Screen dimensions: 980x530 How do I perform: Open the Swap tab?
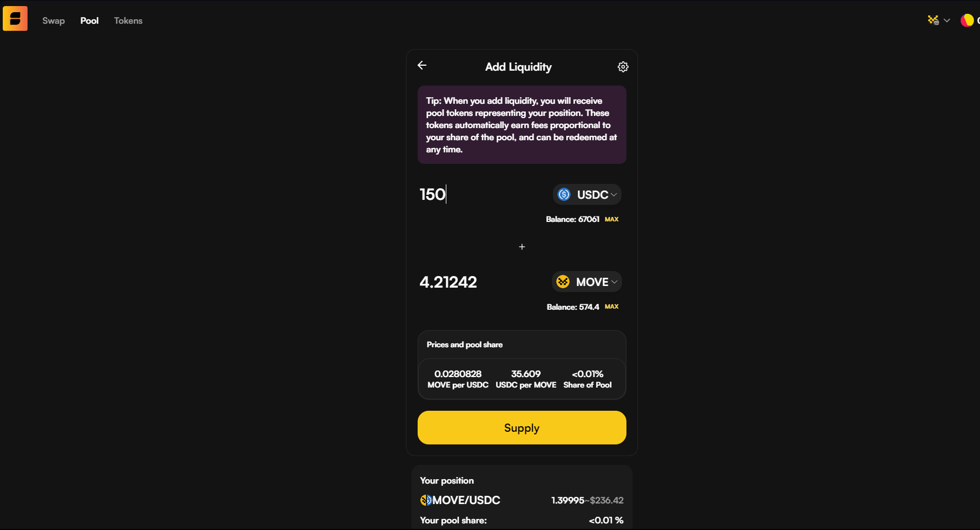tap(54, 20)
